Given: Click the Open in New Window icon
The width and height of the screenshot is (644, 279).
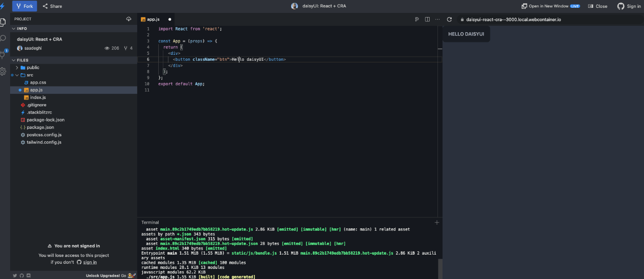Looking at the screenshot, I should 524,6.
